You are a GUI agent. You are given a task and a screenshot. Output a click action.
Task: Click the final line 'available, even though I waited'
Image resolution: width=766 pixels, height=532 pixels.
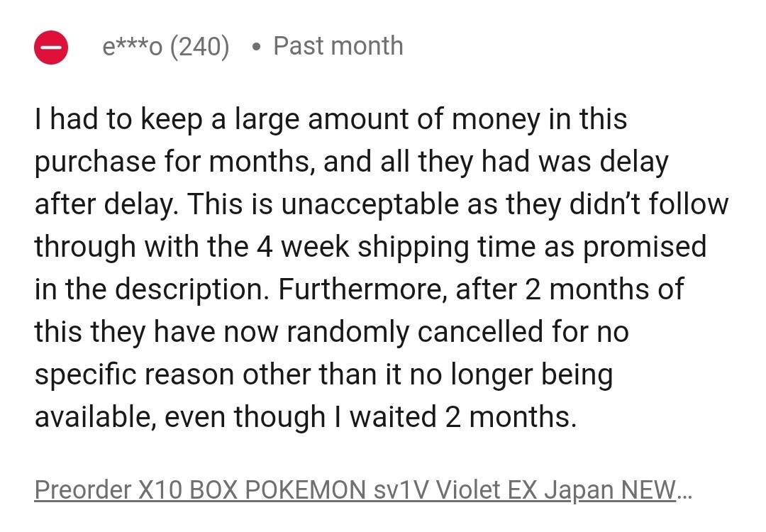(x=306, y=417)
